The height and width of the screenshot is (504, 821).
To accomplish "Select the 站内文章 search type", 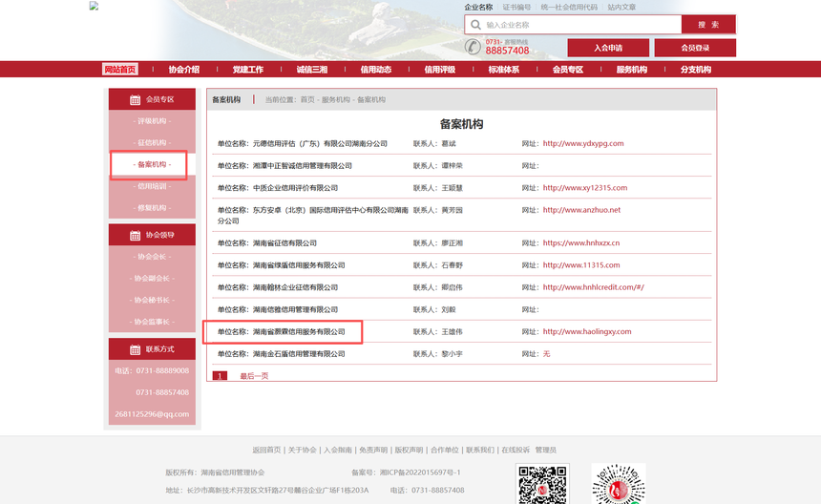I will click(621, 7).
